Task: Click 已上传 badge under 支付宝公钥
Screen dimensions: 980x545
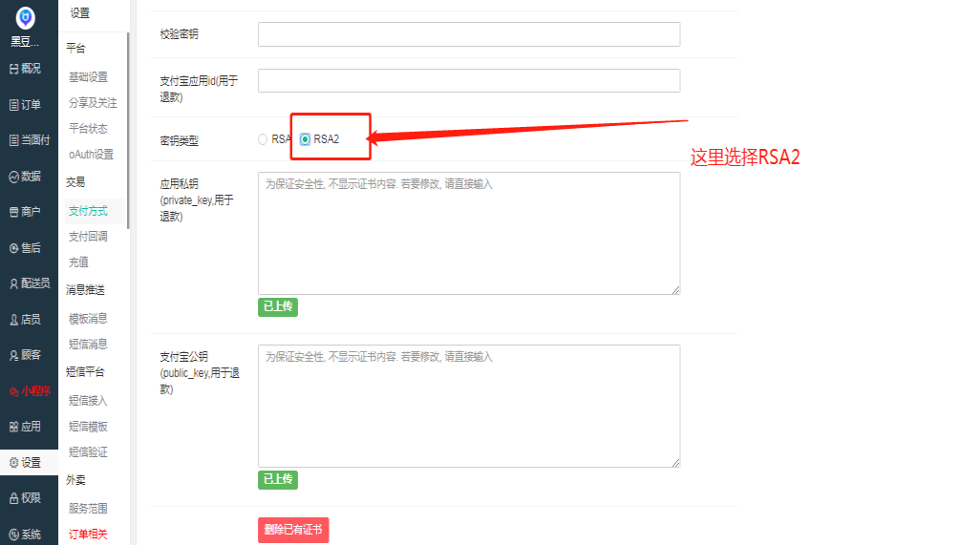Action: pos(278,479)
